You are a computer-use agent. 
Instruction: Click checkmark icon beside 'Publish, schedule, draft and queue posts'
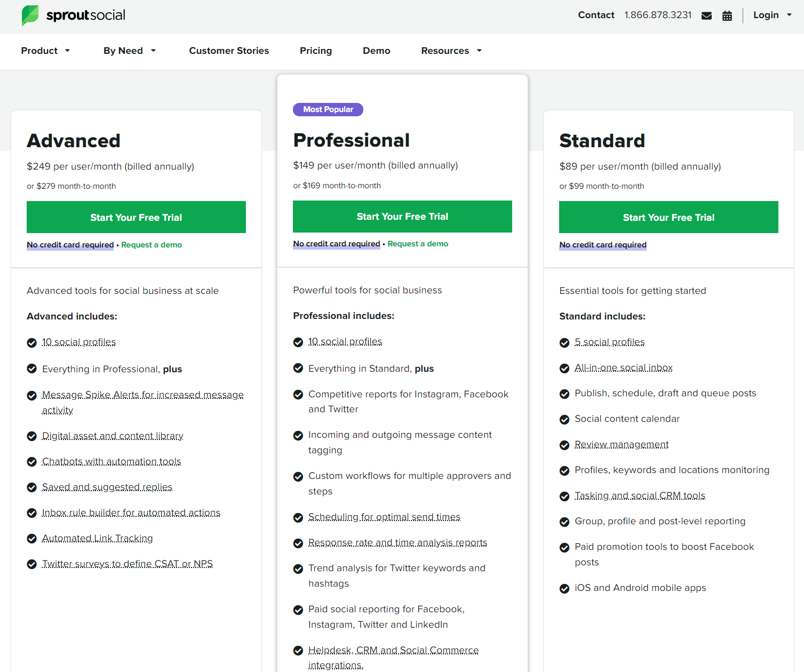tap(564, 394)
